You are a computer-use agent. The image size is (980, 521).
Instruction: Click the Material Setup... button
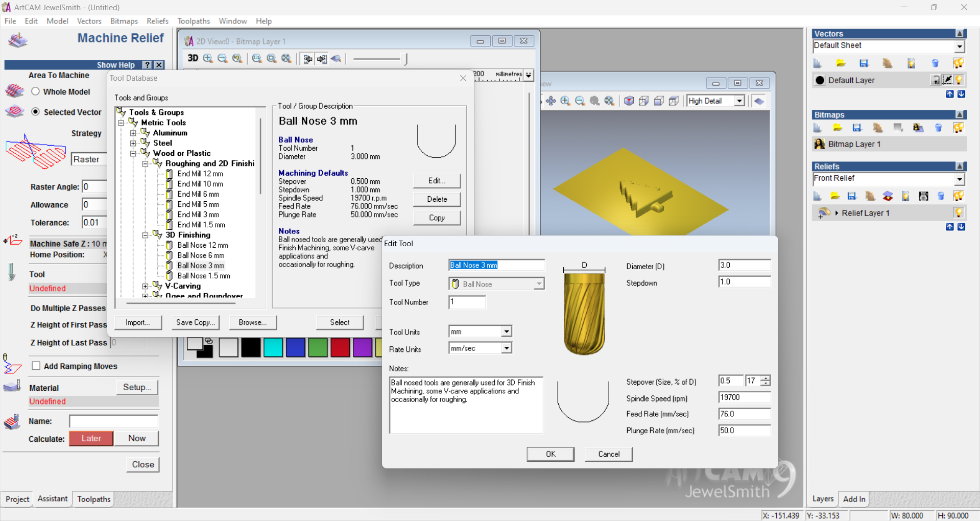pyautogui.click(x=137, y=387)
